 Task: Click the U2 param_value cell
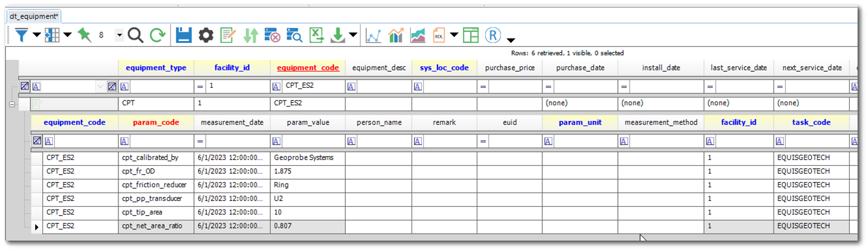pos(308,198)
